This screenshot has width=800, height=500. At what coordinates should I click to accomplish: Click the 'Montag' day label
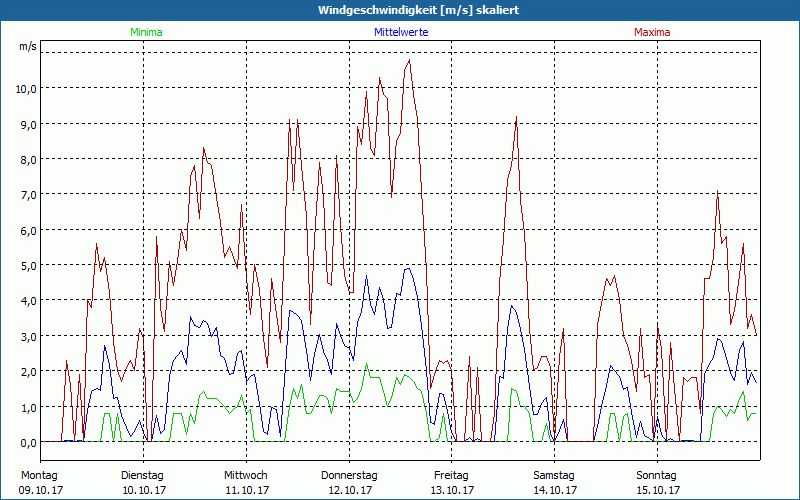(39, 476)
